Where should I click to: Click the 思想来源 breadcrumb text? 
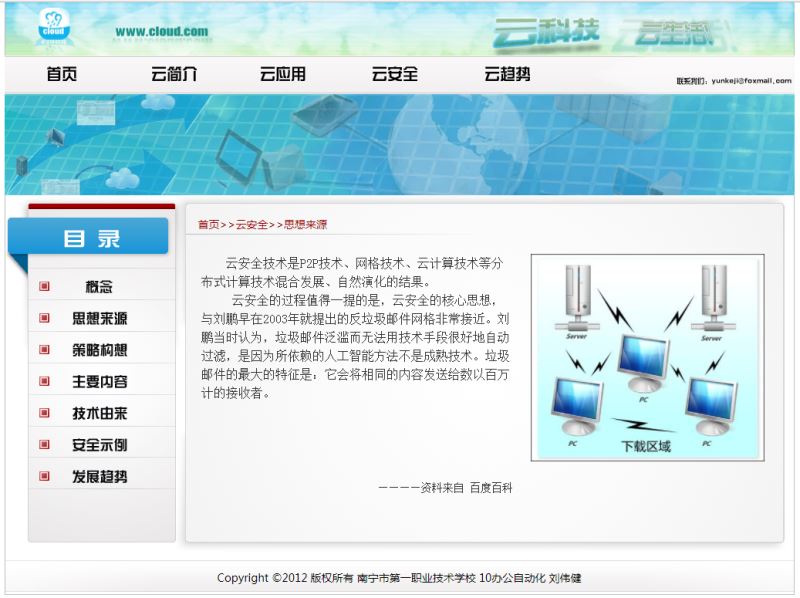point(305,225)
